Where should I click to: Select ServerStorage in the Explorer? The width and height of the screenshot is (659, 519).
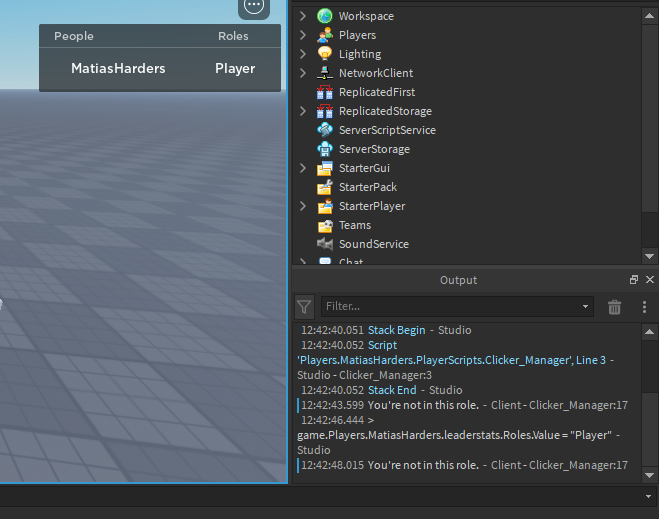pos(374,149)
